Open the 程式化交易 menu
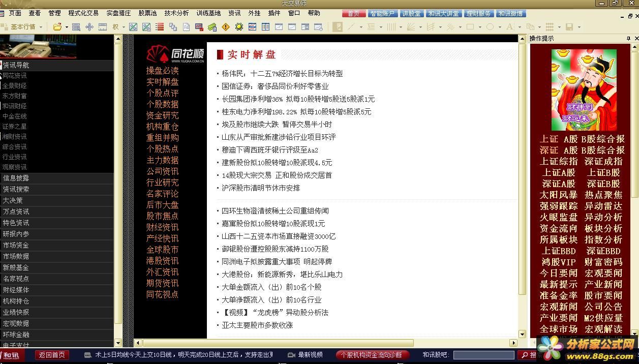 (83, 13)
